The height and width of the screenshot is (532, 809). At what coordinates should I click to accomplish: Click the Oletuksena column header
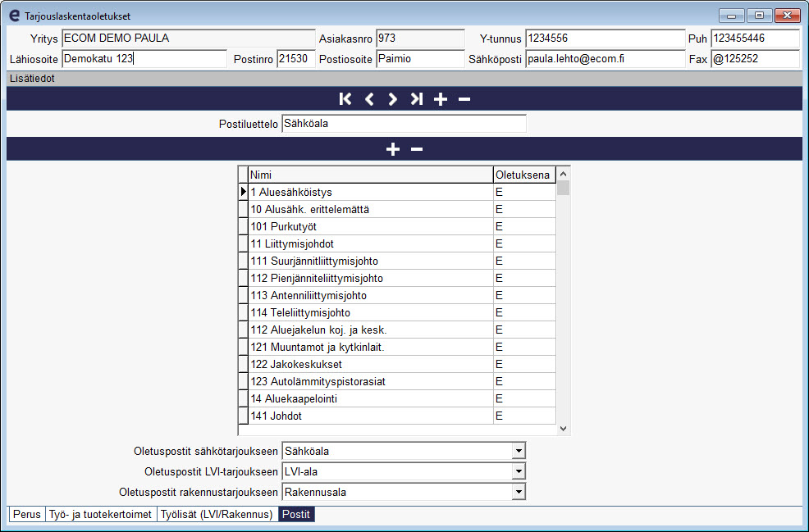click(525, 175)
